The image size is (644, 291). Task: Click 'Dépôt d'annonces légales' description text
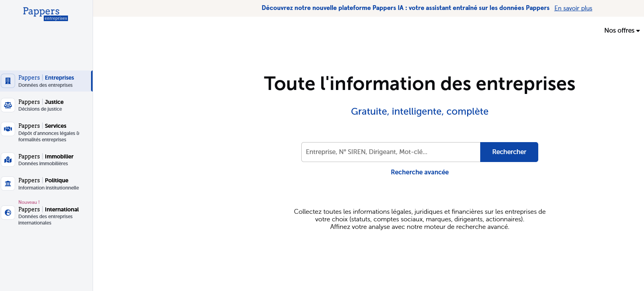49,137
